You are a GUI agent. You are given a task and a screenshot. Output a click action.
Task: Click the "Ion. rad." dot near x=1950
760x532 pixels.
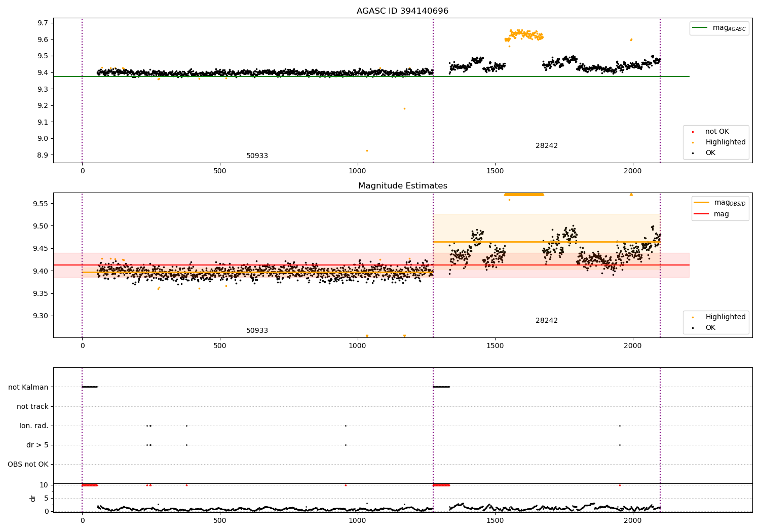[620, 426]
